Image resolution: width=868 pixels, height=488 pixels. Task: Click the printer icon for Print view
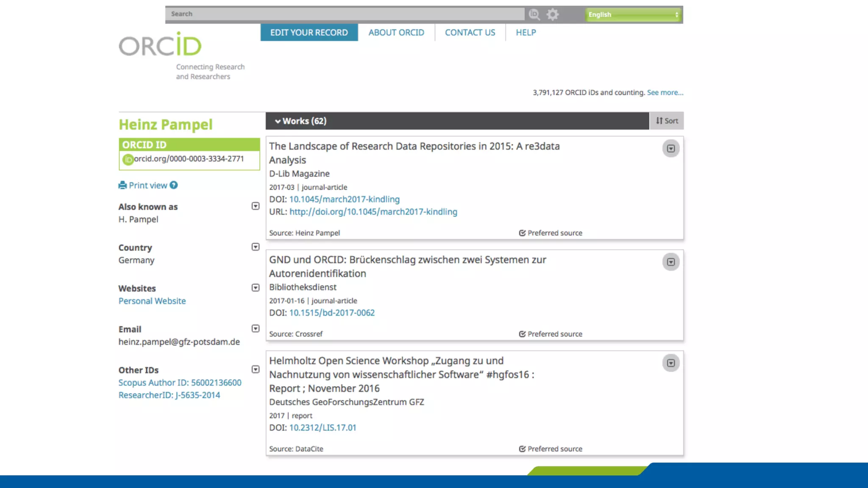tap(122, 185)
